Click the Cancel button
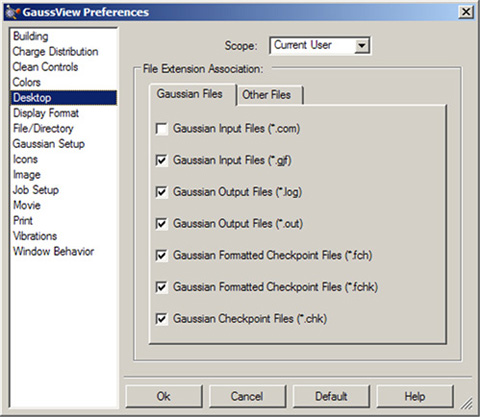 pos(247,396)
